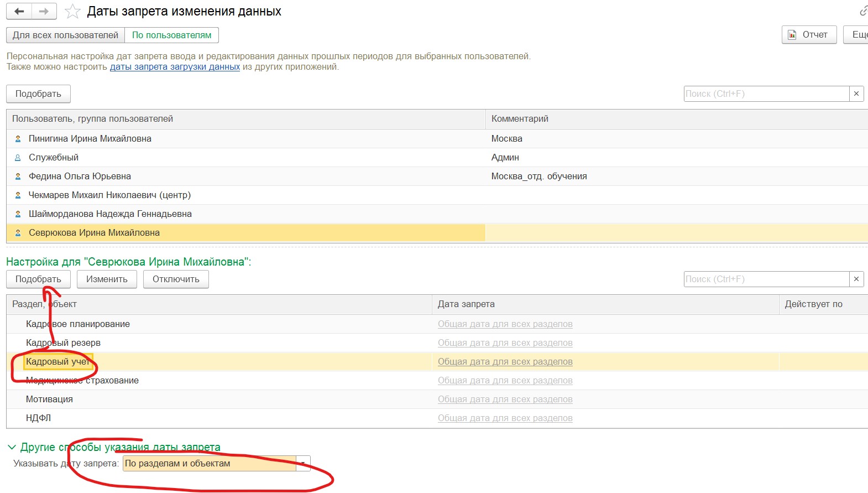Add page to favorites with star icon
Screen dimensions: 868x493
tap(72, 12)
